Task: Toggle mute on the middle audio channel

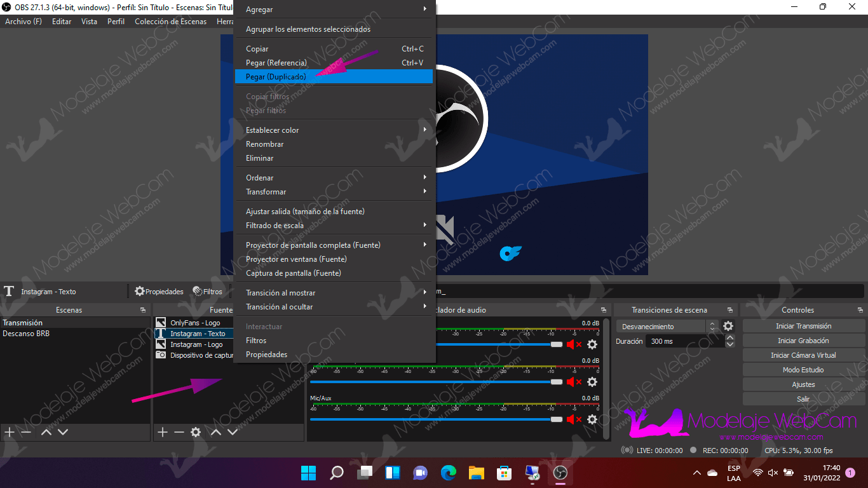Action: [574, 382]
